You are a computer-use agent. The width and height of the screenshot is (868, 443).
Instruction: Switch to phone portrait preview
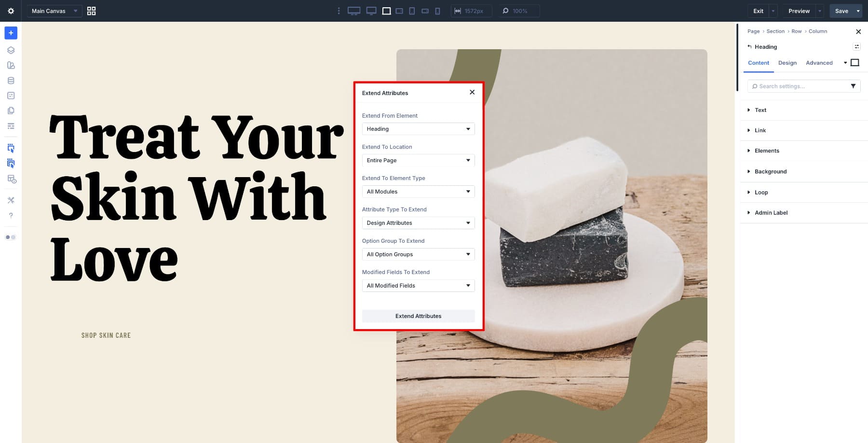[437, 11]
